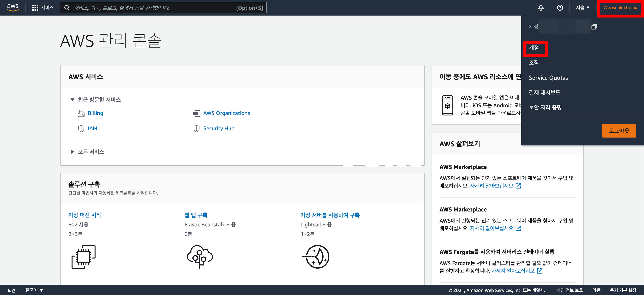Image resolution: width=644 pixels, height=295 pixels.
Task: Click the EC2 virtual machine chip icon
Action: 84,257
